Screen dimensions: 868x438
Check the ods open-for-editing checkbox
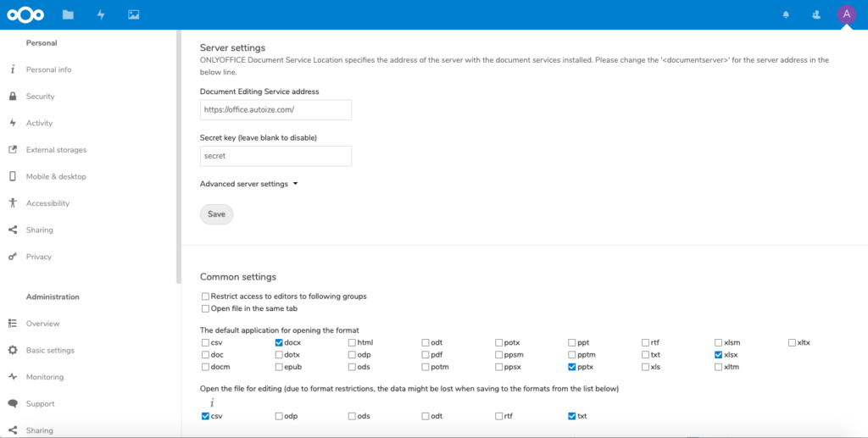coord(352,417)
